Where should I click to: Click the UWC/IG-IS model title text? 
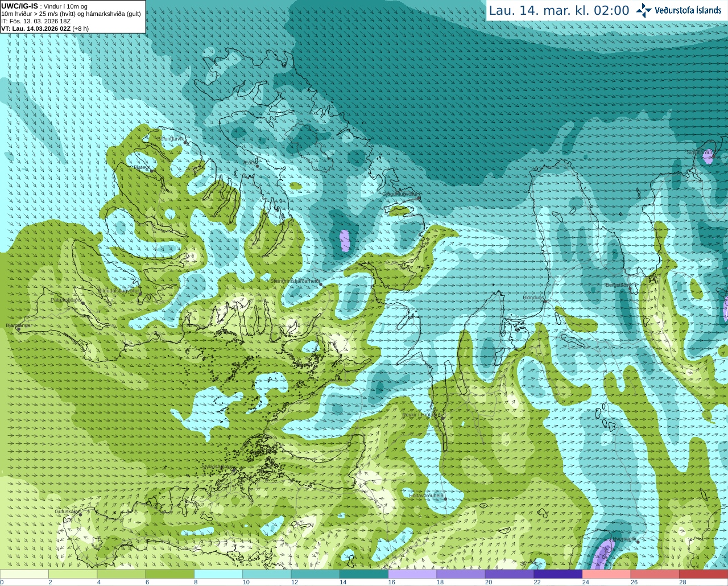click(x=19, y=6)
